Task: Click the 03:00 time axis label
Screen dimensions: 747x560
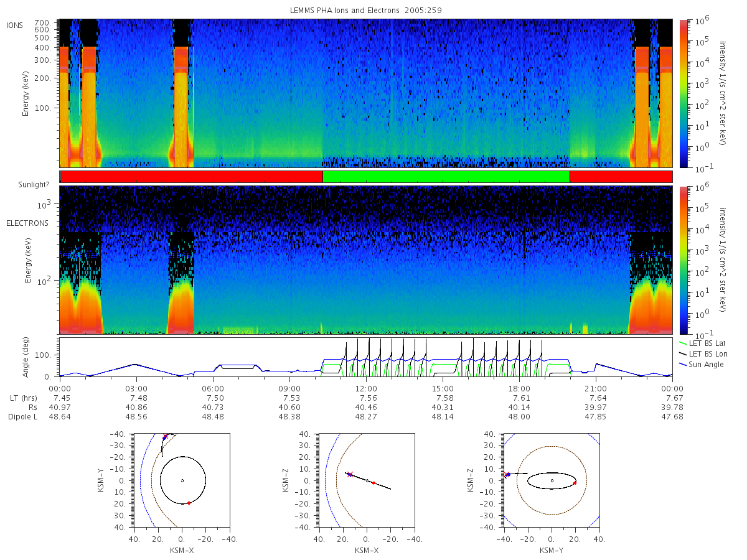Action: (136, 388)
